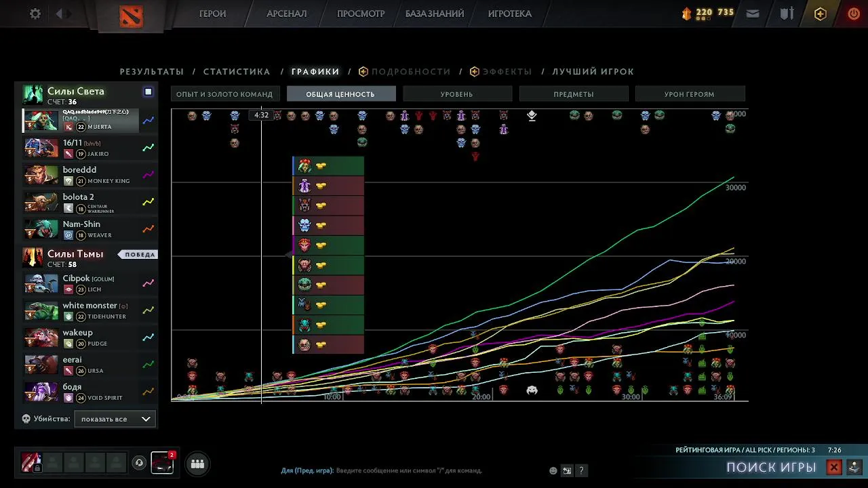Open friends icon with red 2 badge
The height and width of the screenshot is (488, 868).
pos(163,462)
